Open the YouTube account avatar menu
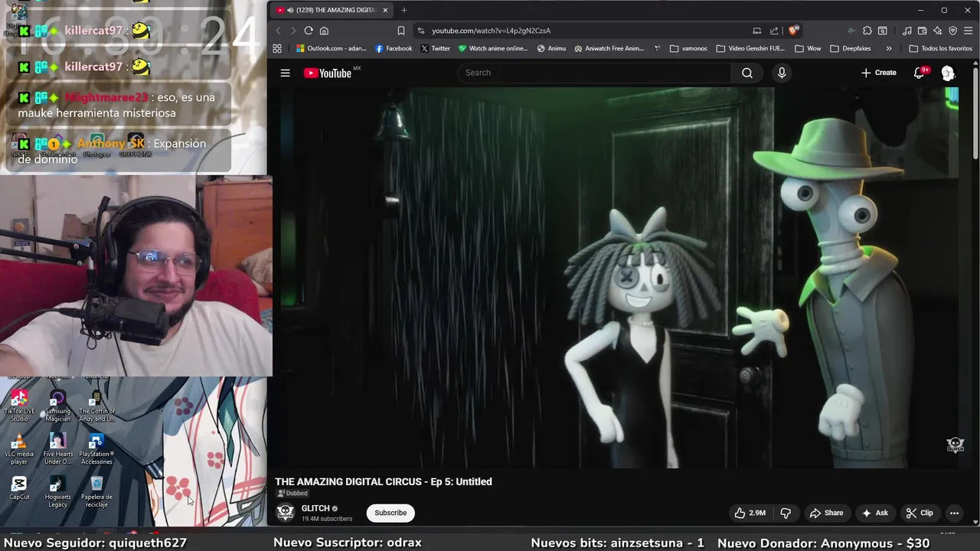 coord(948,73)
